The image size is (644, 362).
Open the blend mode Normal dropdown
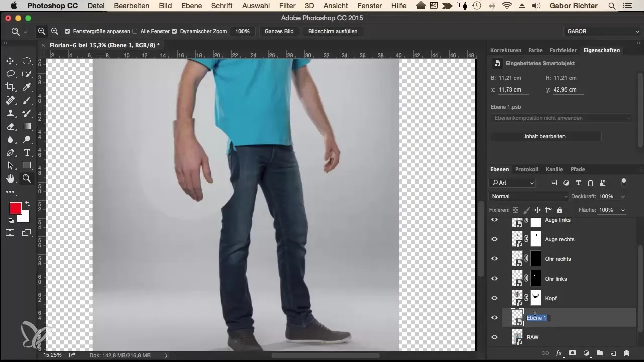[529, 196]
